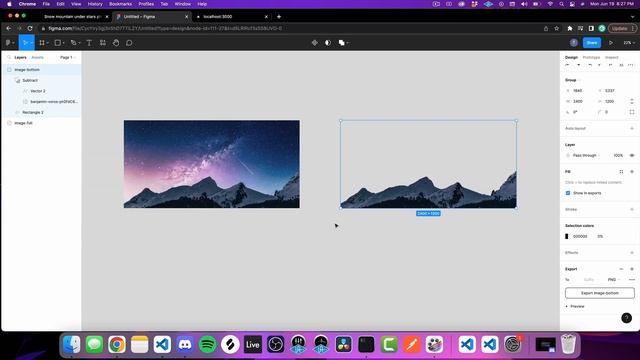Select the Hand tool
Viewport: 640px width, 360px height.
coord(116,42)
